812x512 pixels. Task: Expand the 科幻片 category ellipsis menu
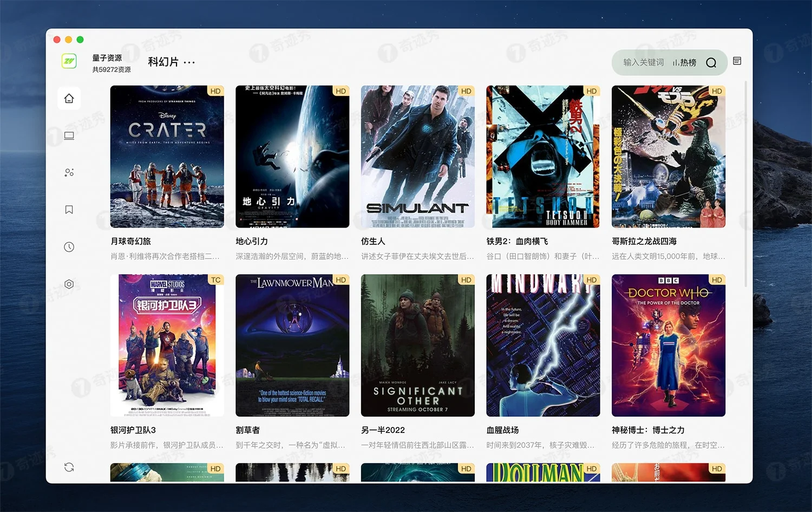[189, 63]
